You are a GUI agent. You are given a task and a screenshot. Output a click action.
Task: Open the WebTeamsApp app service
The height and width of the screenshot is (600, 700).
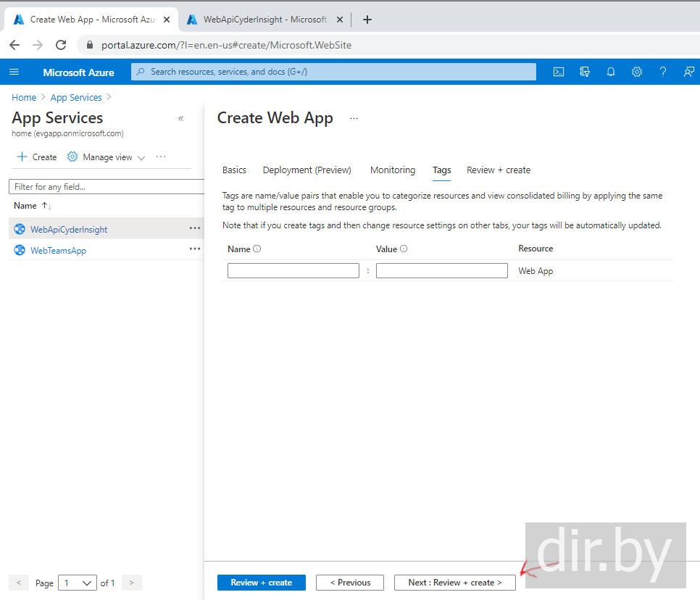58,251
